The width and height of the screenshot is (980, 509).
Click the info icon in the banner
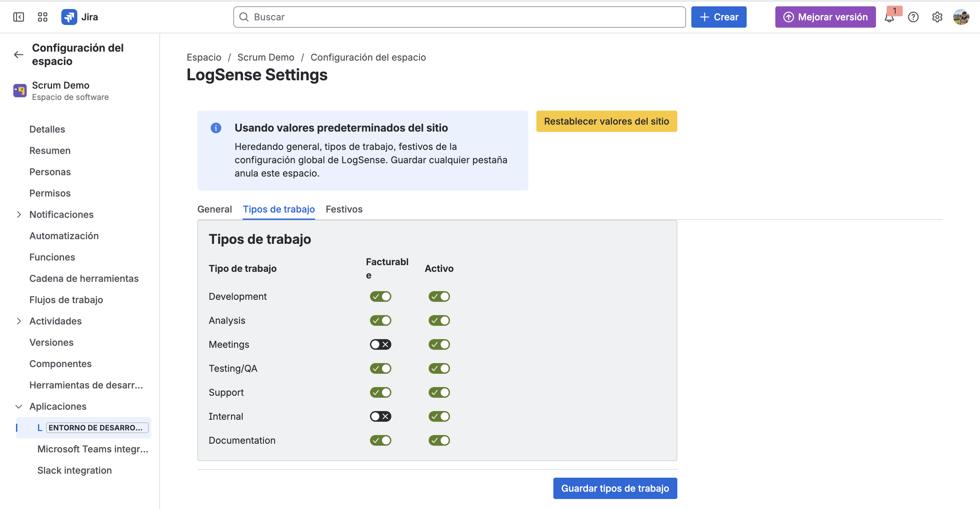216,128
